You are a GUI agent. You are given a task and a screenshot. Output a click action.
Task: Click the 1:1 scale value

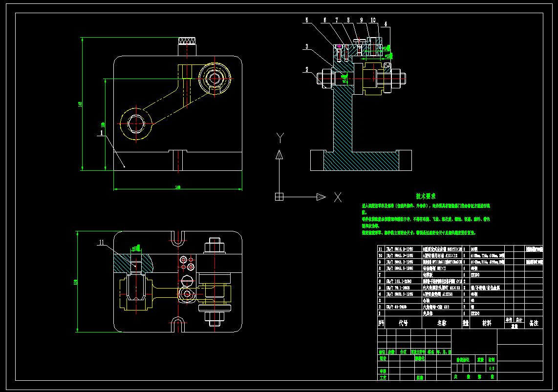[x=492, y=368]
